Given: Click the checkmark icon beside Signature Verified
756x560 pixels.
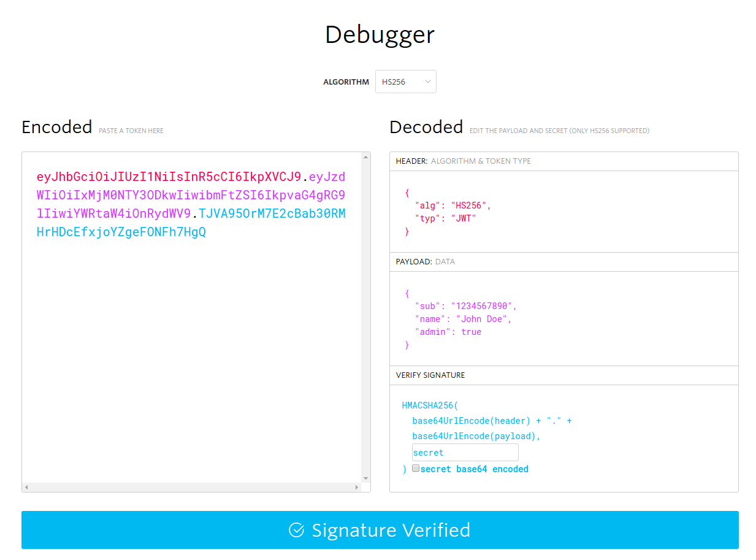Looking at the screenshot, I should tap(296, 530).
